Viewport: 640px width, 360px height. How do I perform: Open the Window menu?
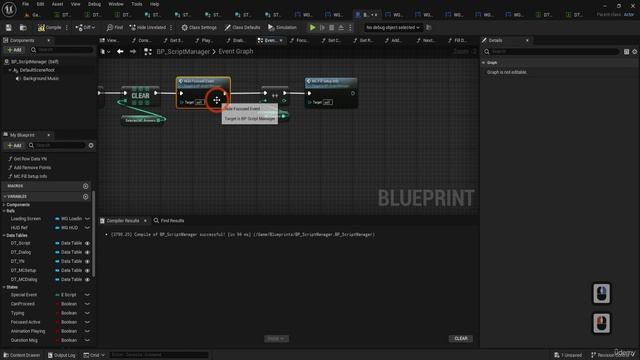[x=116, y=4]
